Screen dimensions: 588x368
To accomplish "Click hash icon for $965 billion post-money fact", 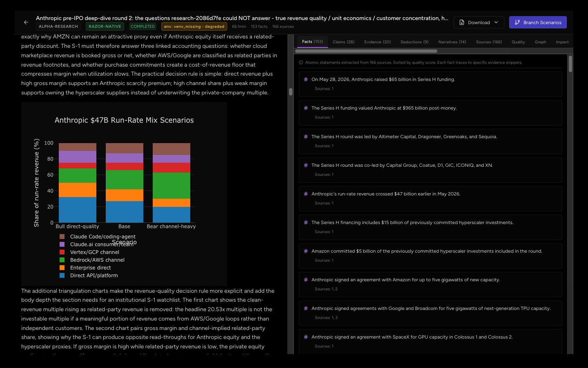I will coord(306,108).
